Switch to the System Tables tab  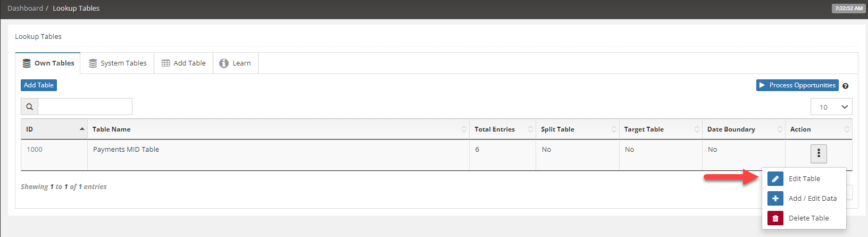(118, 63)
